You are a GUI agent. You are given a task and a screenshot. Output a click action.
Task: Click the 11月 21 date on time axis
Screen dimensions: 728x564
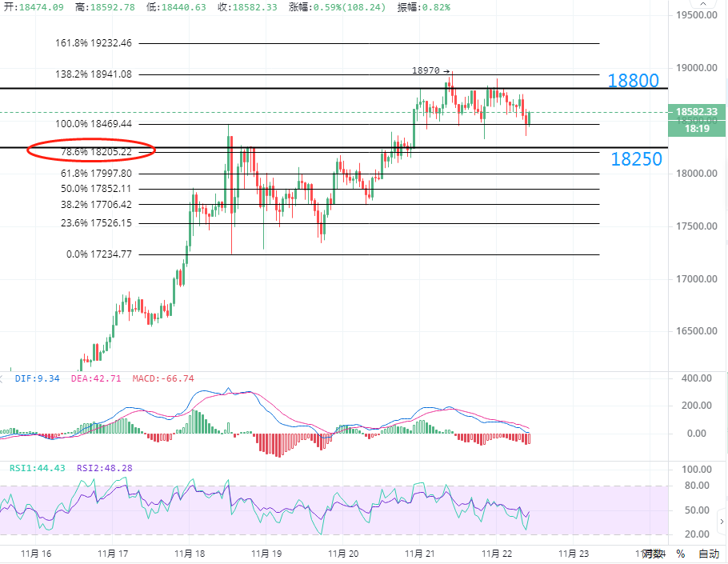(420, 554)
